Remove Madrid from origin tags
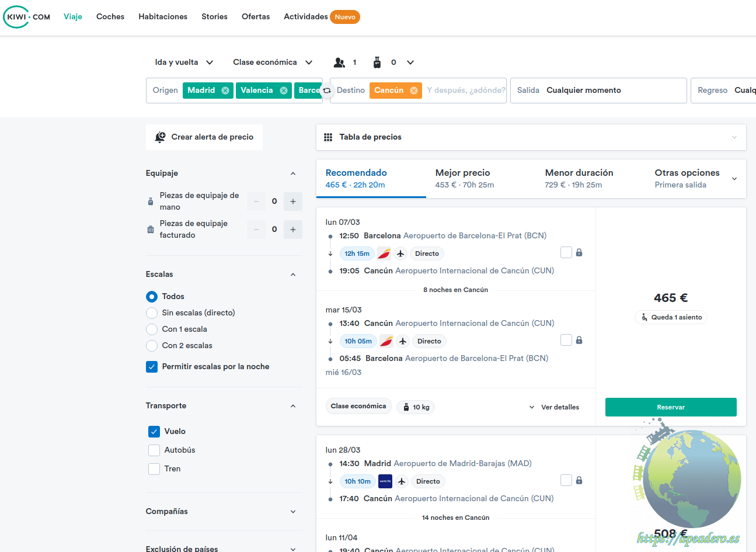Viewport: 756px width, 552px height. pos(225,91)
